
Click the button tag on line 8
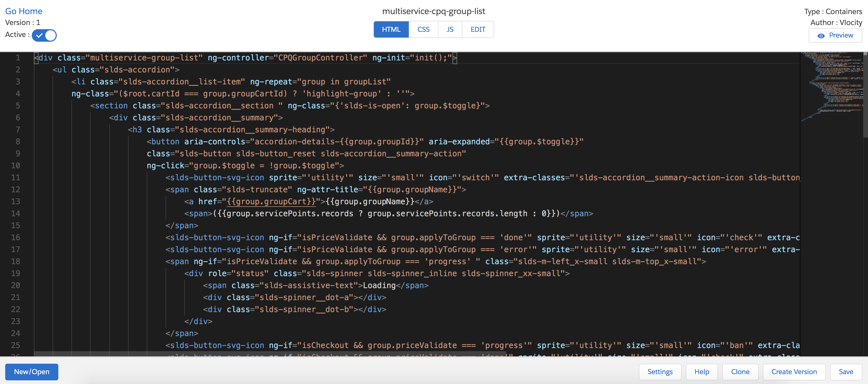click(165, 142)
